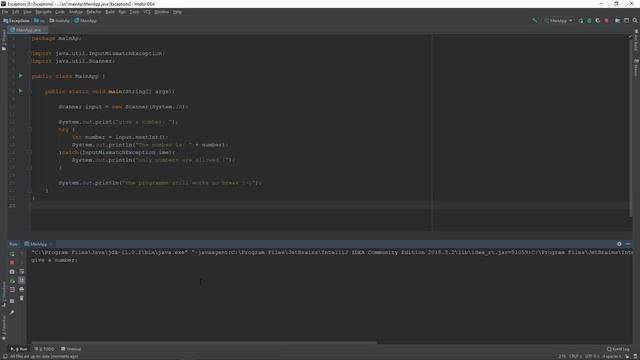Click the tool window quick access icon
Image resolution: width=640 pixels, height=360 pixels.
4,356
